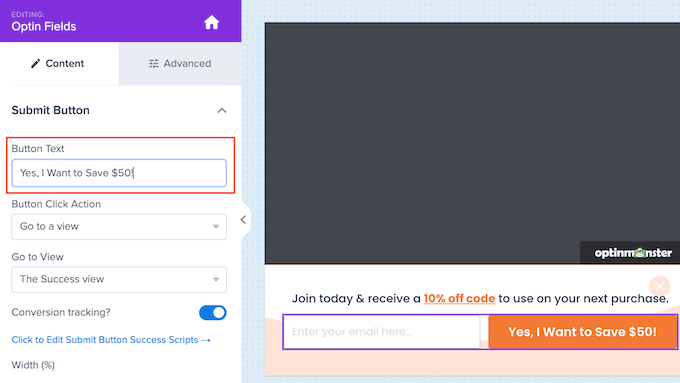Screen dimensions: 680x383
Task: Focus the Button Text input field
Action: point(119,173)
